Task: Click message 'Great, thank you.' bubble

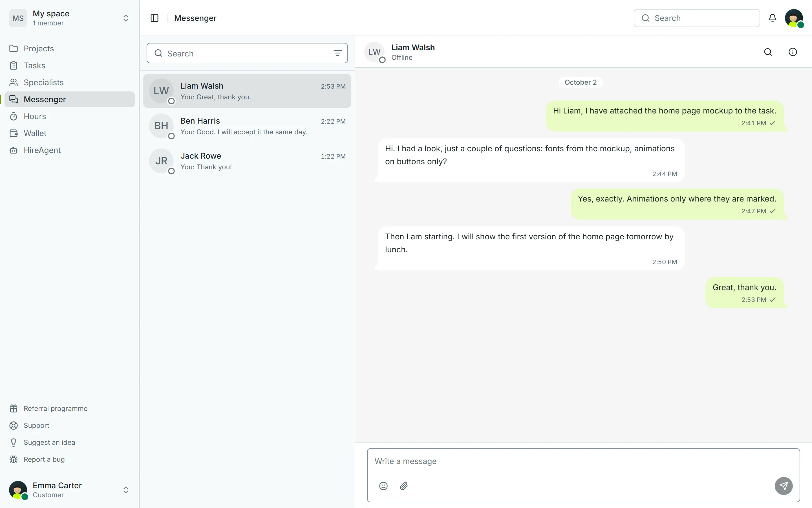Action: (x=745, y=292)
